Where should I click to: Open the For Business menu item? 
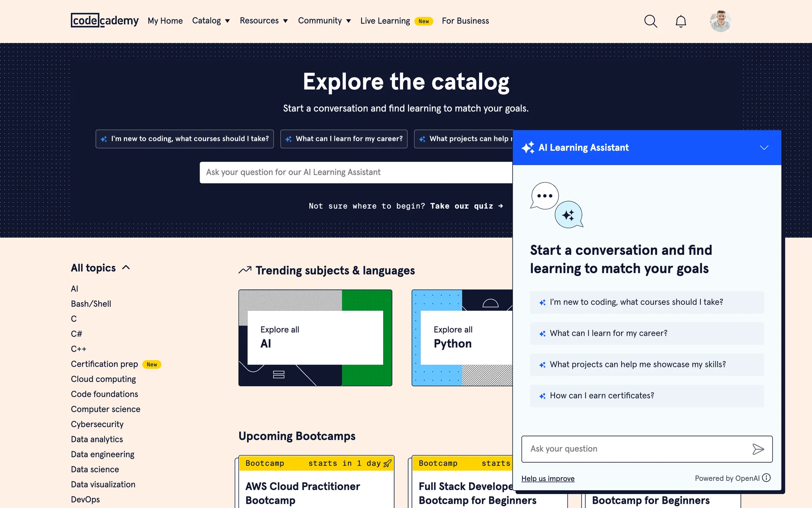click(465, 21)
